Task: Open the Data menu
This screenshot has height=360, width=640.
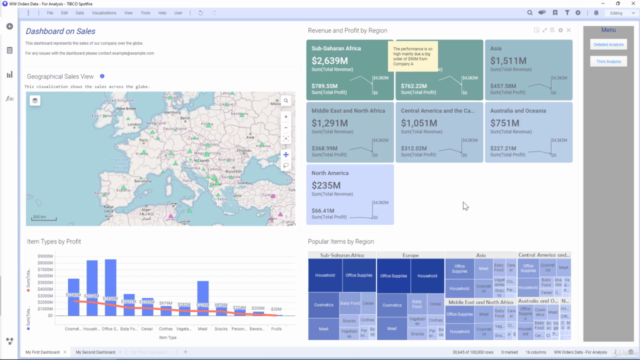Action: tap(80, 13)
